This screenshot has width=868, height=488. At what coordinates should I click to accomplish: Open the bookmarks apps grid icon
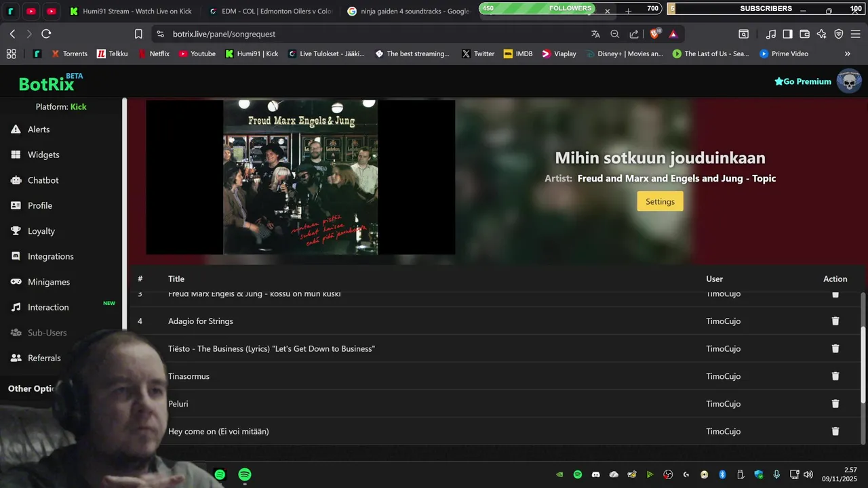click(11, 54)
